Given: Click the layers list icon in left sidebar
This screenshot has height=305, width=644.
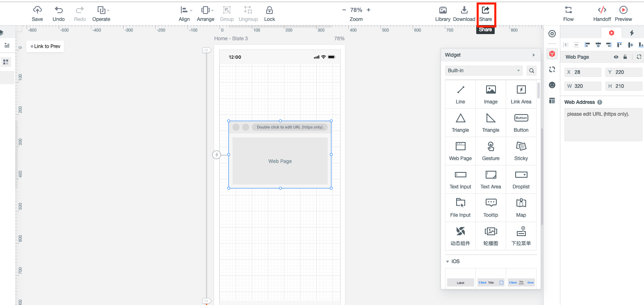Looking at the screenshot, I should click(x=7, y=45).
